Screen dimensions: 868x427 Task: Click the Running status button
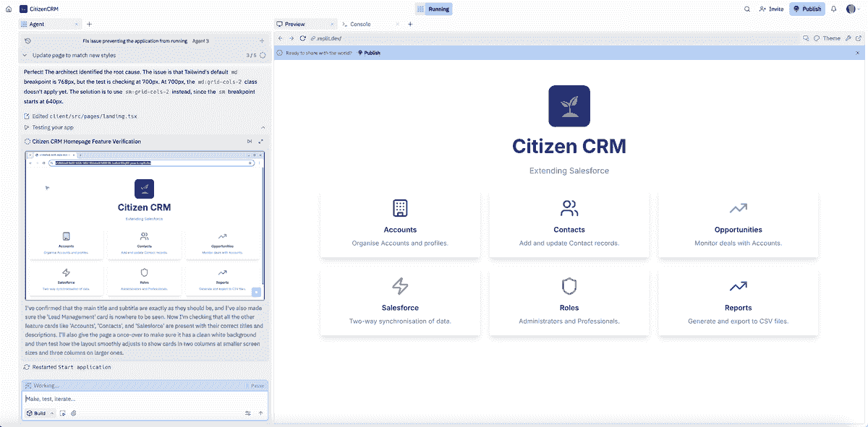click(x=434, y=9)
